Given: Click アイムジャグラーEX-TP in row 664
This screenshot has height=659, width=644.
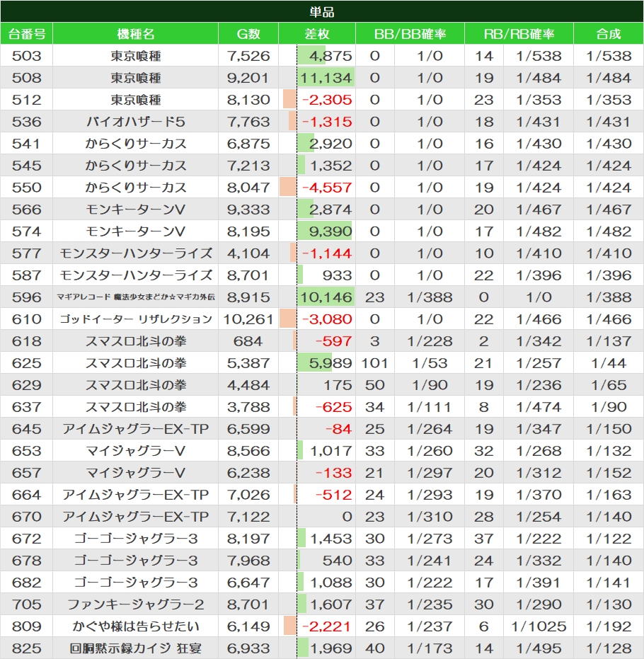Looking at the screenshot, I should pyautogui.click(x=136, y=495).
